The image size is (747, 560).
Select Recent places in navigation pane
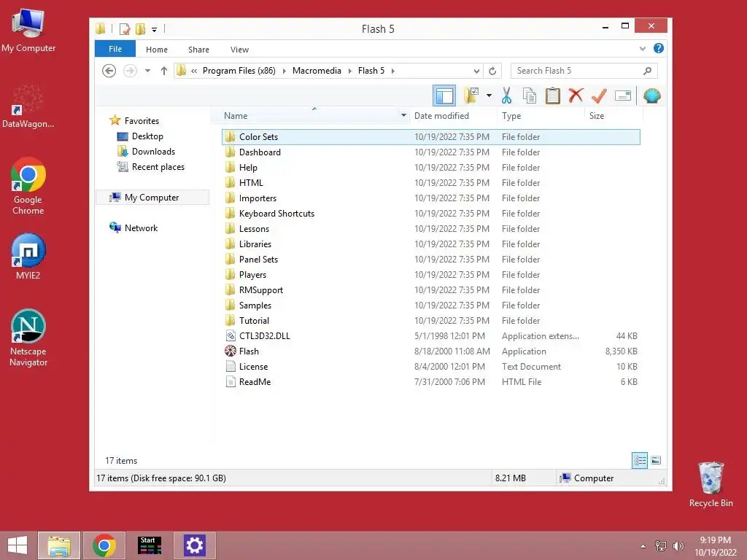pos(158,167)
